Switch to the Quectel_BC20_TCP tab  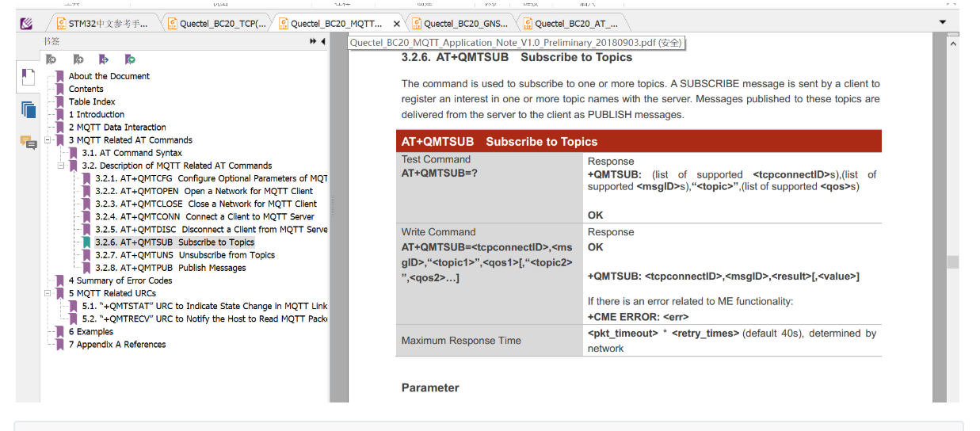[217, 24]
